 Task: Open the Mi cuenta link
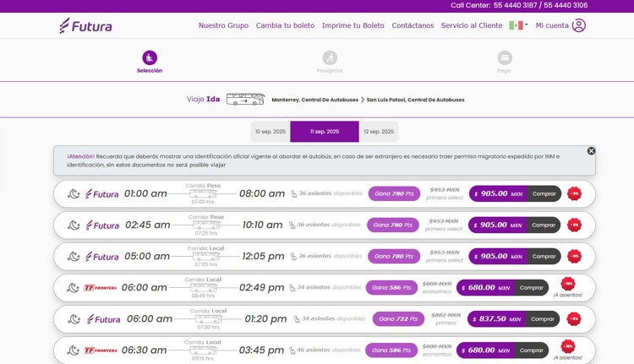[552, 25]
